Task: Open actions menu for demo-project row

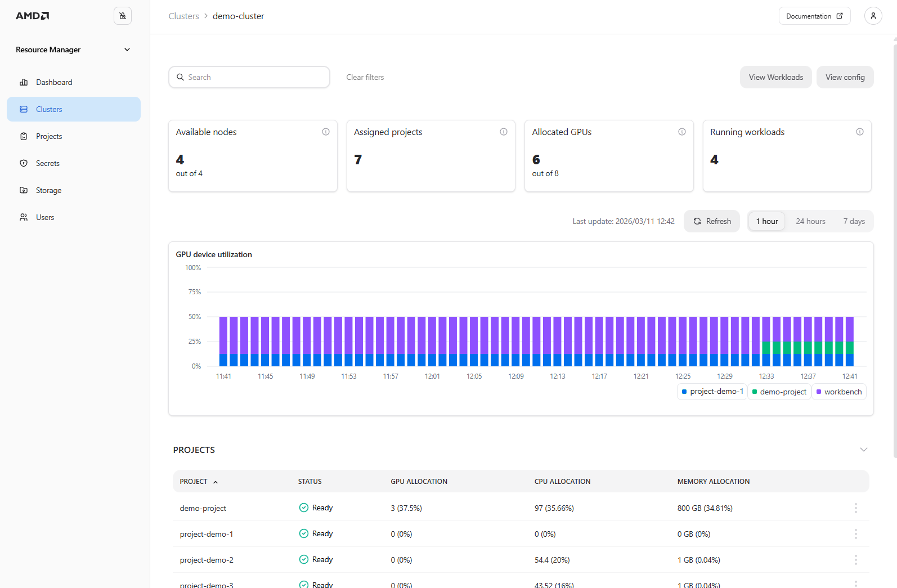Action: (856, 508)
